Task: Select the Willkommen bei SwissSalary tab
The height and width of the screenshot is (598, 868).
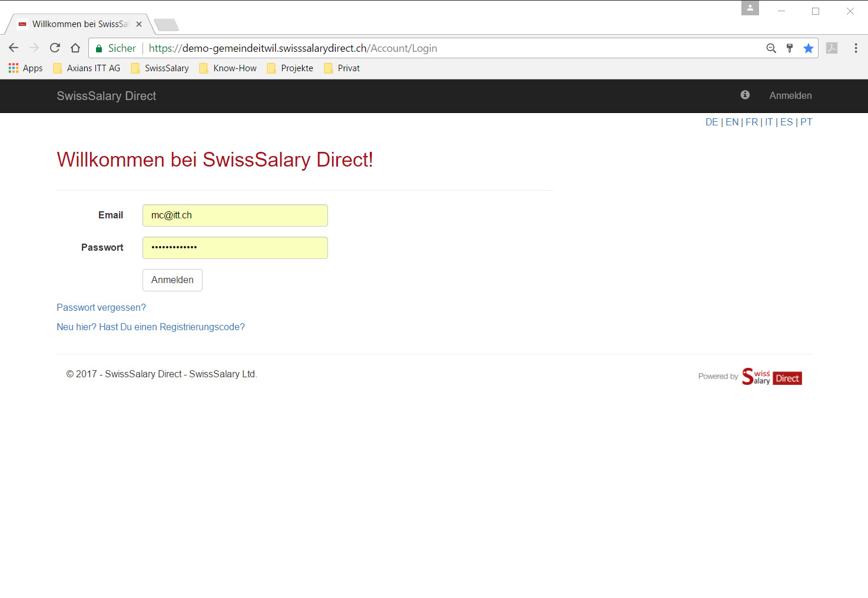Action: (x=80, y=24)
